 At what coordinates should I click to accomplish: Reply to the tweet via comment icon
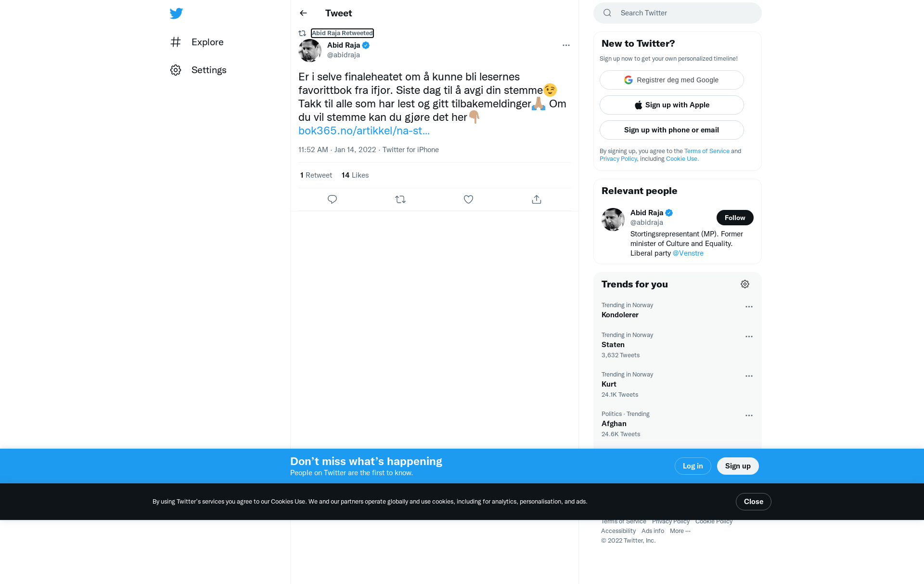coord(332,199)
